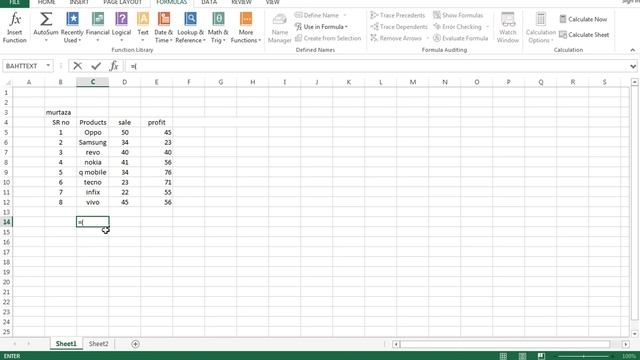Switch to the VIEW tab
This screenshot has width=640, height=360.
[x=272, y=2]
